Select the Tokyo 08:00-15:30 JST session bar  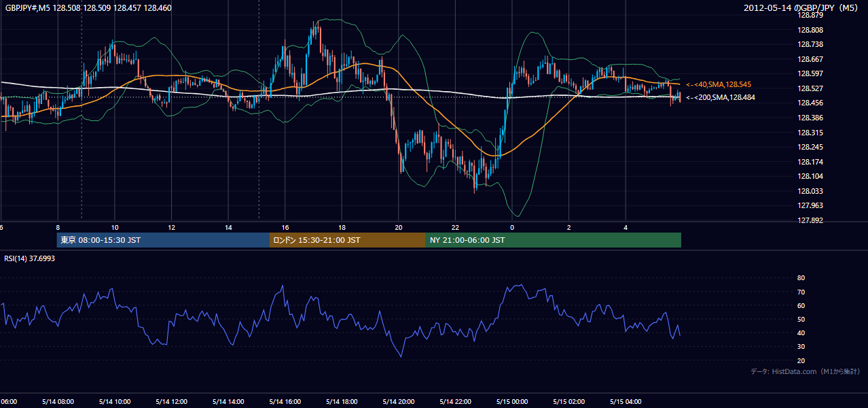[164, 240]
